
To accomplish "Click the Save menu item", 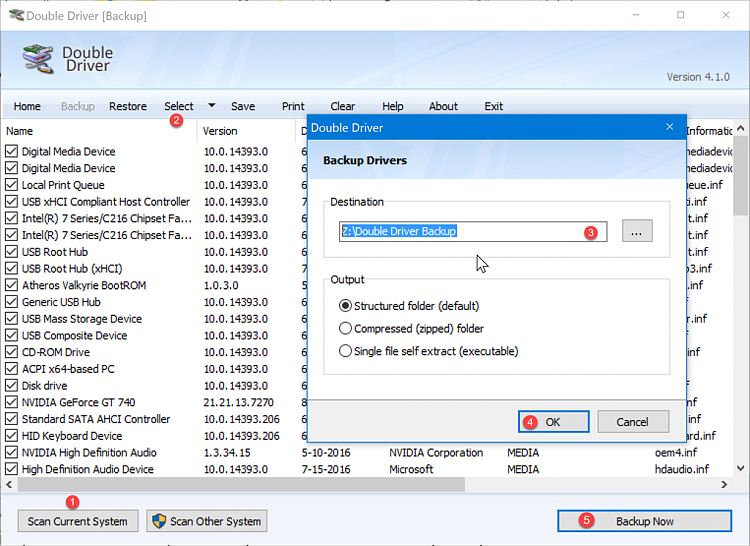I will coord(243,106).
